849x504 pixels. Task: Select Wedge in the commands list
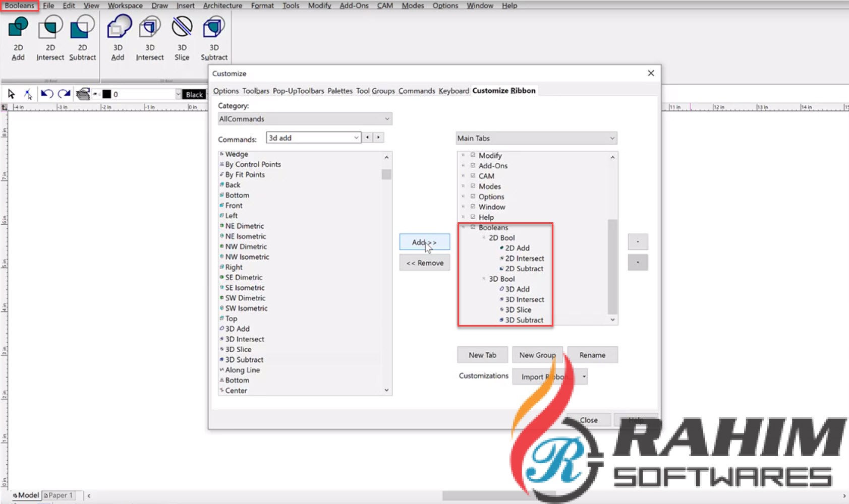237,154
